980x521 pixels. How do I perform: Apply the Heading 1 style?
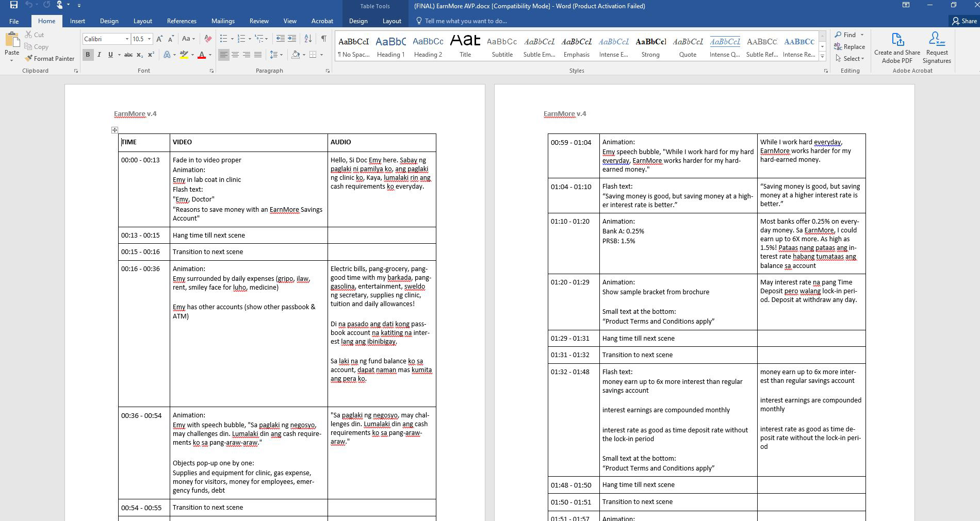(x=390, y=46)
